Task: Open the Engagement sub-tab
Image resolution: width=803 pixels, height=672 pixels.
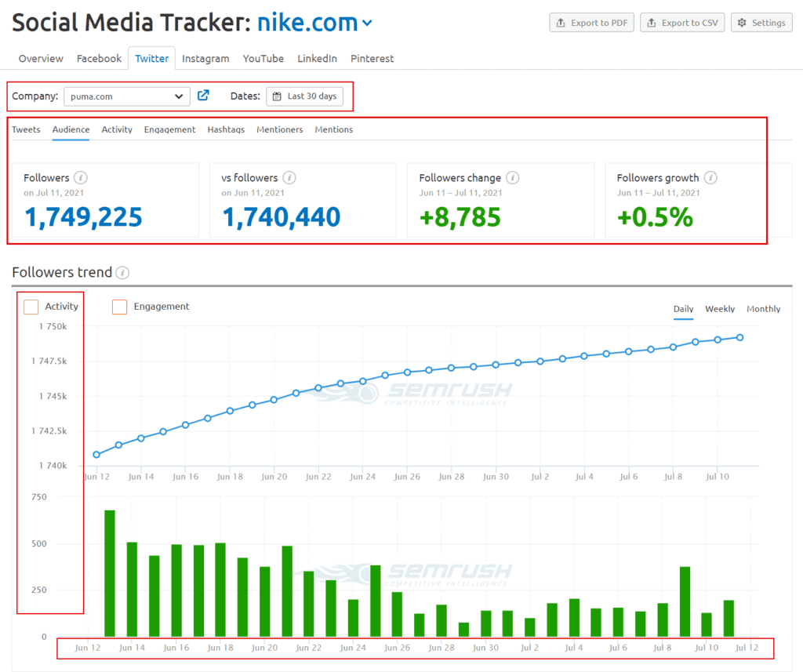Action: [x=169, y=129]
